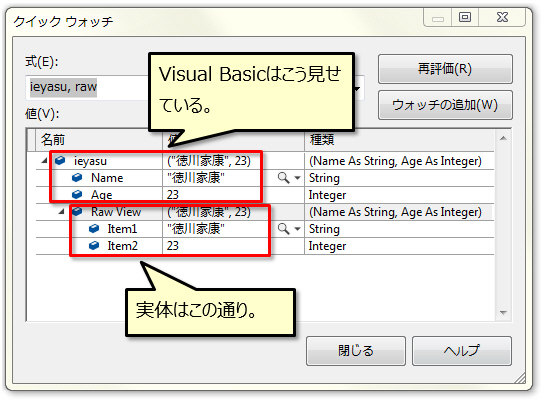Click the Name field cube icon
The height and width of the screenshot is (403, 543).
tap(77, 178)
